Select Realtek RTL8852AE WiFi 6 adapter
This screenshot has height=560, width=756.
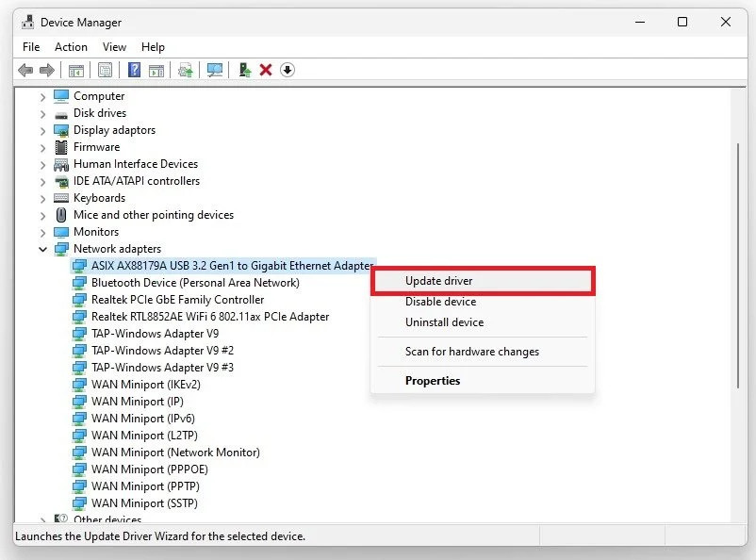coord(210,317)
